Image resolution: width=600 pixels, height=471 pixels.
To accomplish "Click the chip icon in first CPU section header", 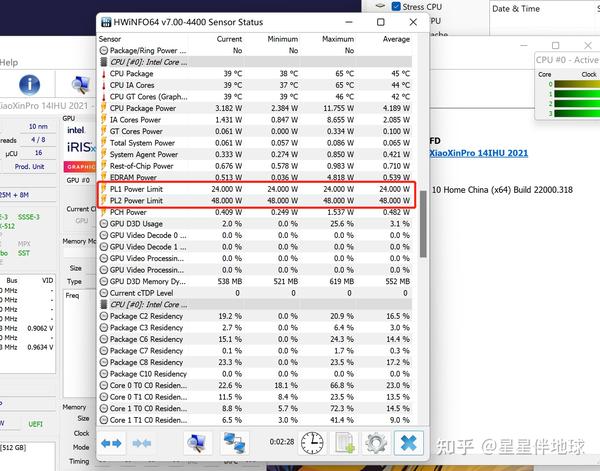I will pyautogui.click(x=103, y=62).
